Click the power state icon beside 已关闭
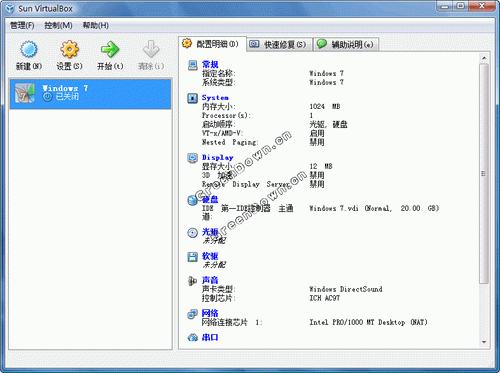Screen dimensions: 500x373 [48, 97]
